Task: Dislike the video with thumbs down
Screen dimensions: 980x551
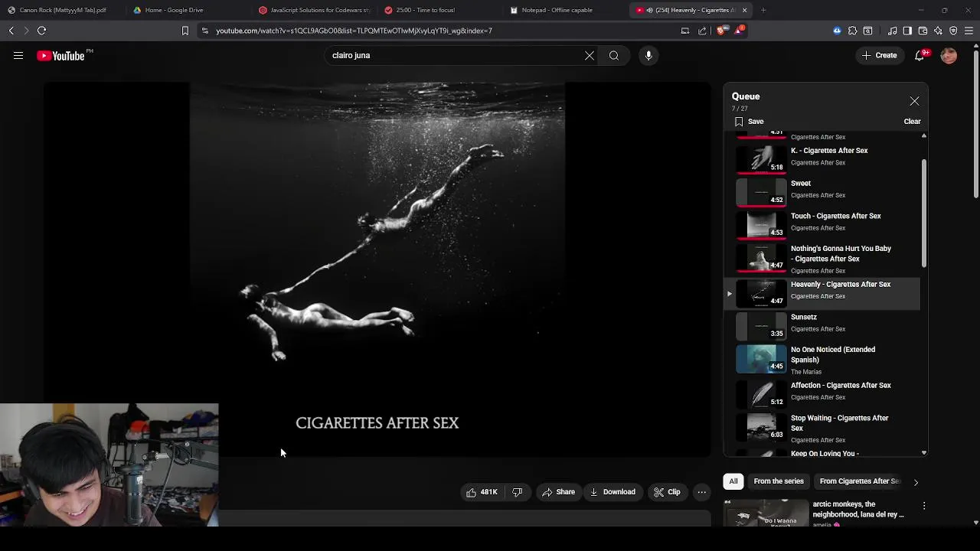Action: click(517, 492)
